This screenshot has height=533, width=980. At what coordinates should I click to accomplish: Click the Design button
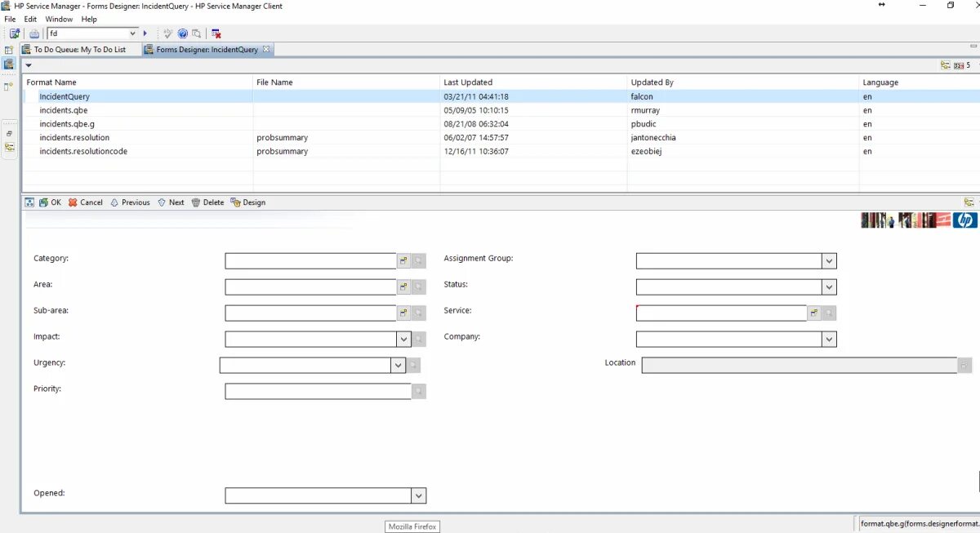pos(248,202)
